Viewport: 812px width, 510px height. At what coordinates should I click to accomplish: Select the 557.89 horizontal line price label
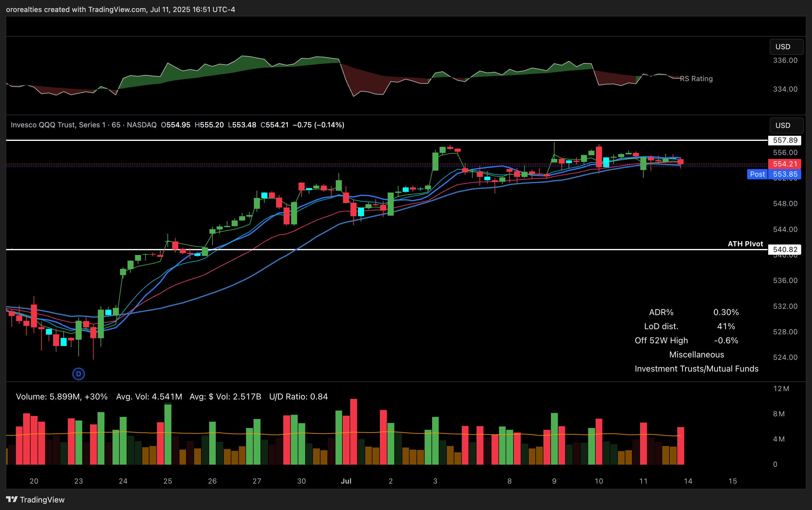coord(785,140)
